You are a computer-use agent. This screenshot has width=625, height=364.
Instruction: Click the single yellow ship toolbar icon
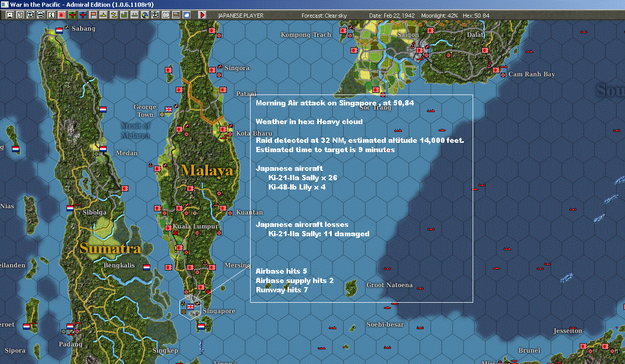[103, 15]
